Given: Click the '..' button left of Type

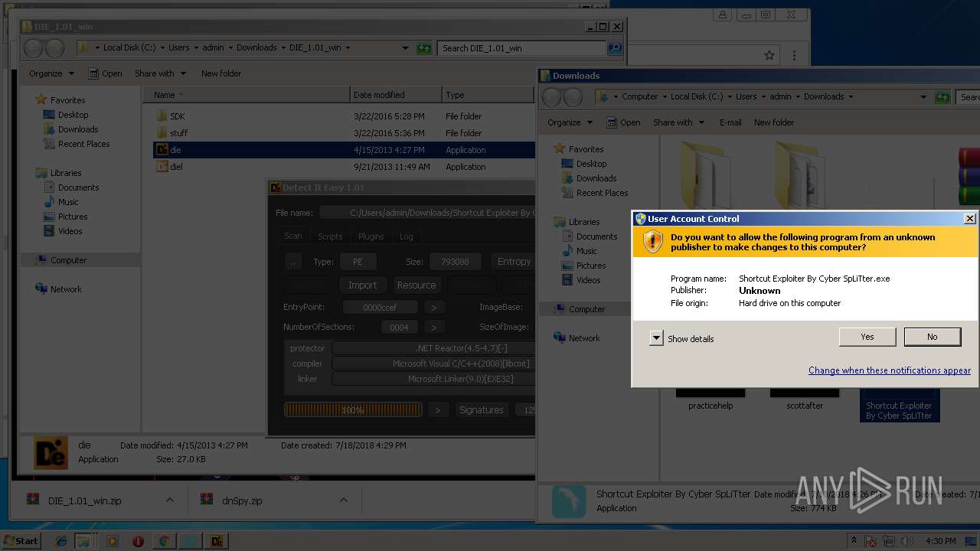Looking at the screenshot, I should point(293,262).
